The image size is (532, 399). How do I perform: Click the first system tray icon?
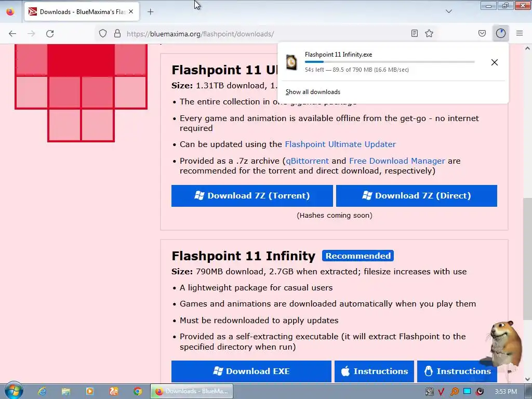429,392
